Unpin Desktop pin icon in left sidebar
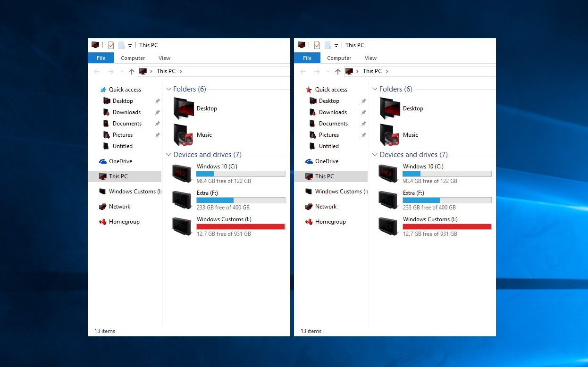Image resolution: width=588 pixels, height=367 pixels. tap(158, 101)
